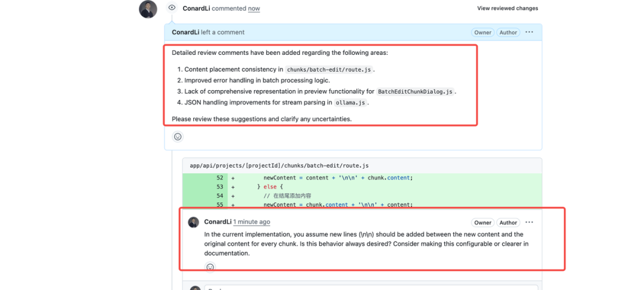
Task: Click the eye icon beside the review header
Action: 172,8
